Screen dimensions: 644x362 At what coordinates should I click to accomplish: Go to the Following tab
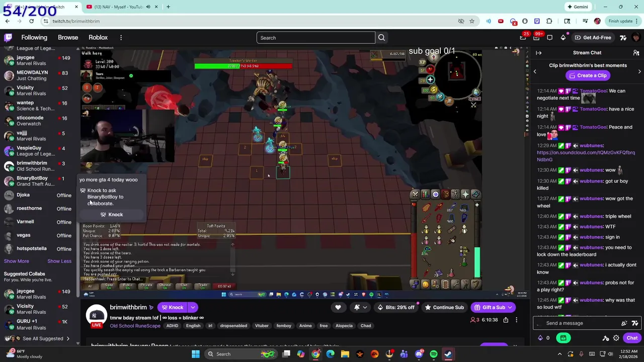click(34, 37)
